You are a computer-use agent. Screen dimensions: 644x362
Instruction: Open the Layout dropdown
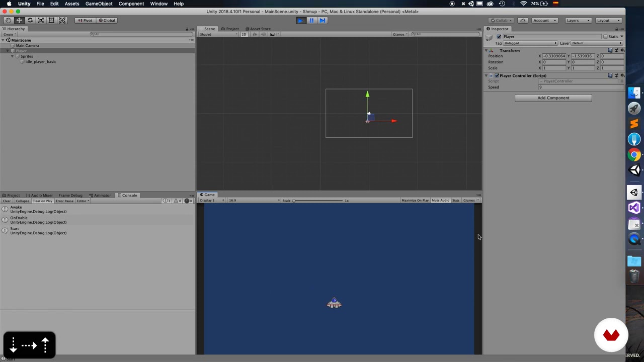click(x=608, y=20)
